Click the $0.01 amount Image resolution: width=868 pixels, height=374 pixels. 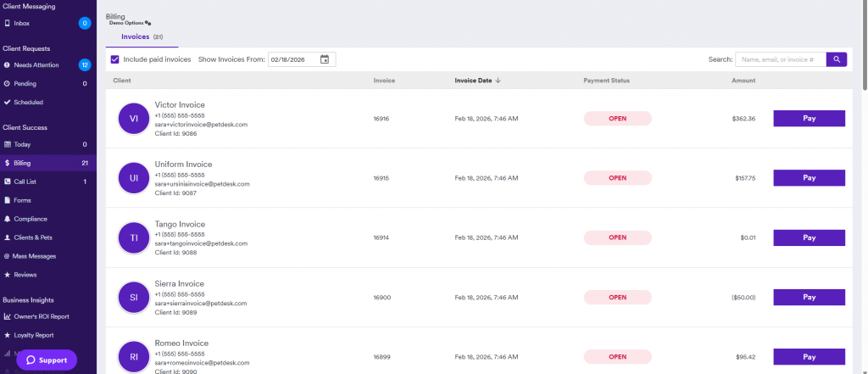[748, 237]
